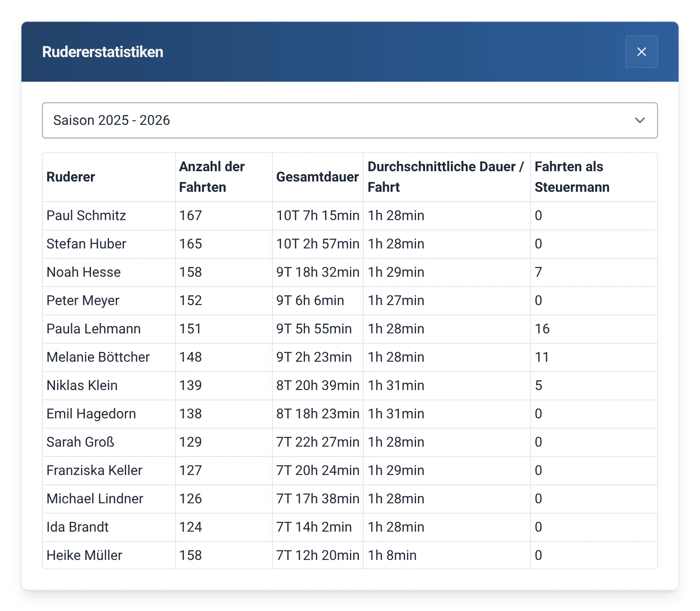Viewport: 700px width, 611px height.
Task: Select the trip count 152
Action: (x=190, y=300)
